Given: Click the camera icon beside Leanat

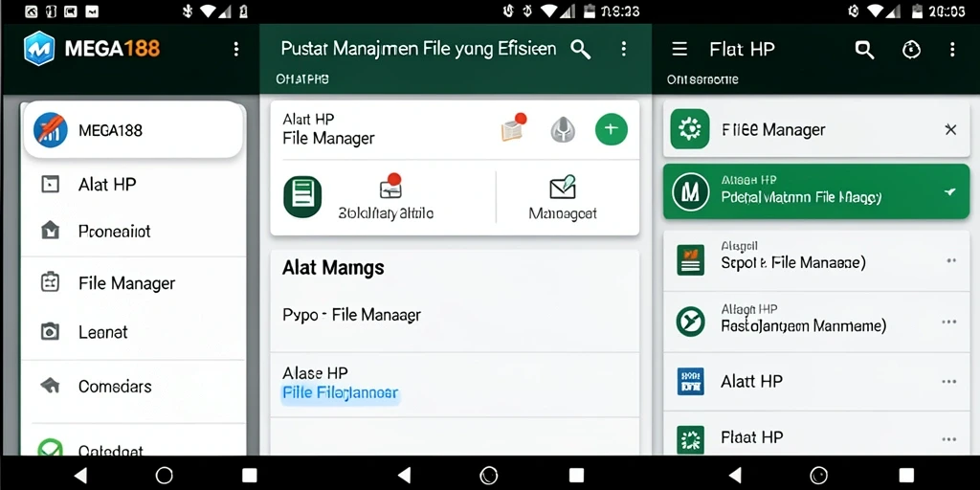Looking at the screenshot, I should click(50, 332).
